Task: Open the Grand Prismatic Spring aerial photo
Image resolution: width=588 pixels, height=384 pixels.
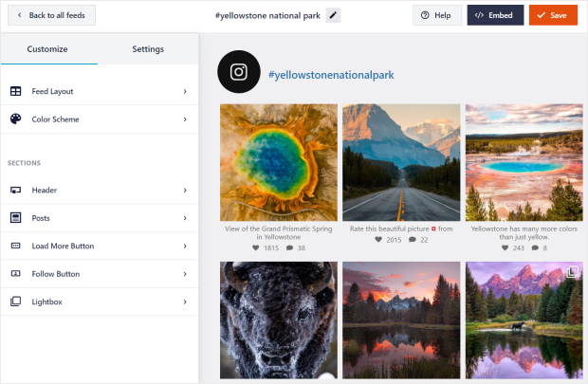Action: coord(279,162)
